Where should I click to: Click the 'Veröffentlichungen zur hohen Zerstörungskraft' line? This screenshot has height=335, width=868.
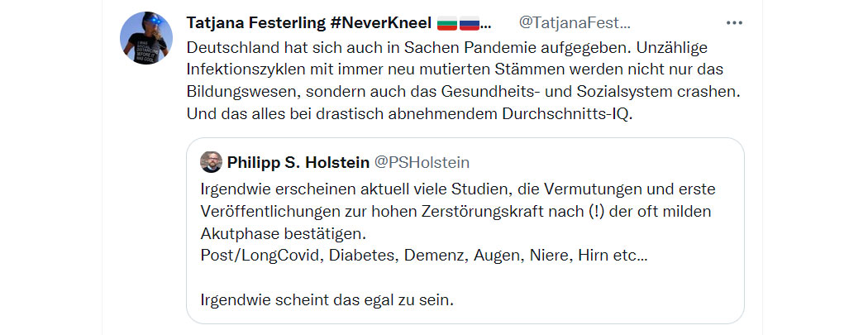click(455, 212)
